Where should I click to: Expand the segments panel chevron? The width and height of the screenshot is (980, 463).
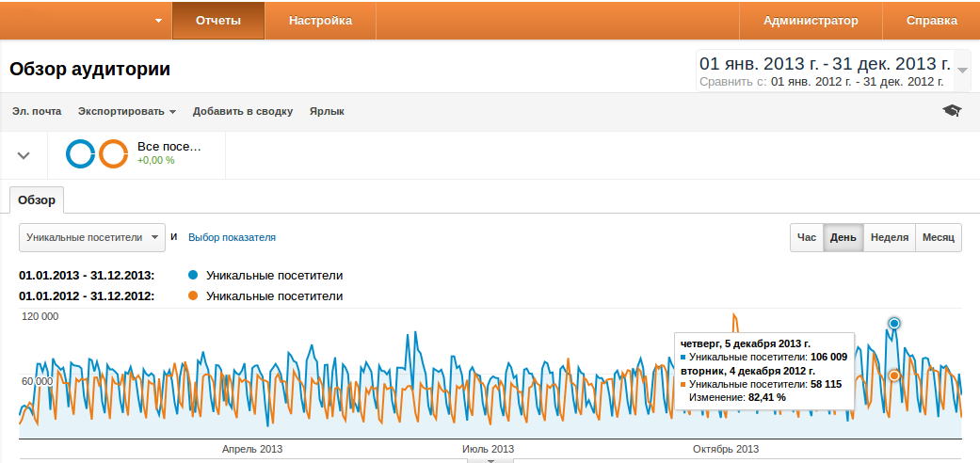tap(24, 155)
